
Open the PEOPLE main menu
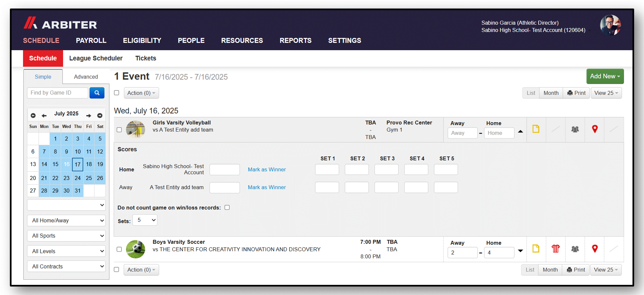coord(191,40)
